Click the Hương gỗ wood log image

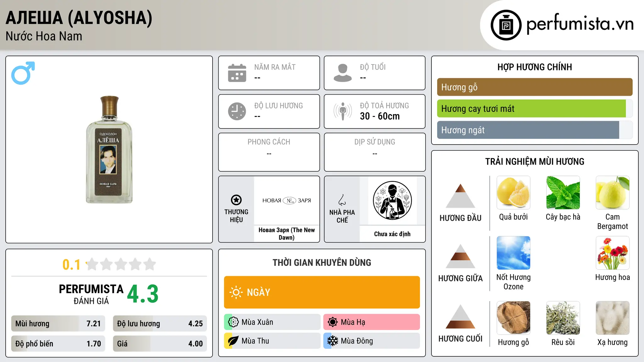point(514,318)
